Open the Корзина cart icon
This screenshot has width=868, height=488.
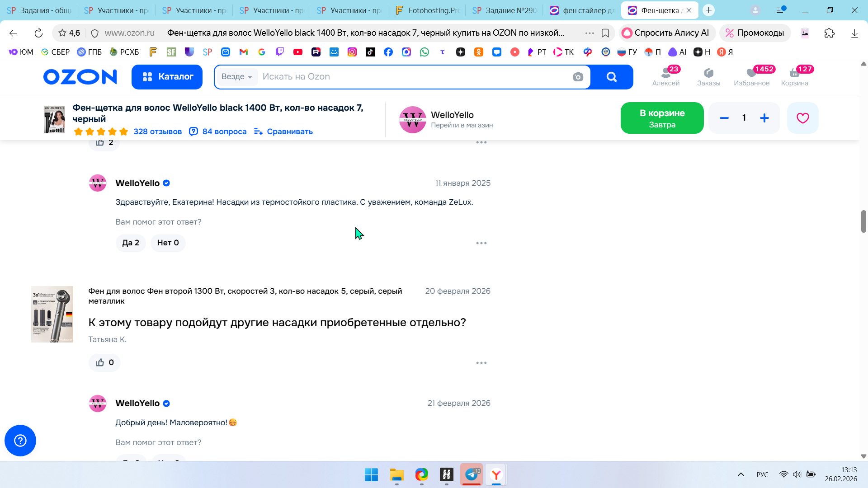(794, 76)
